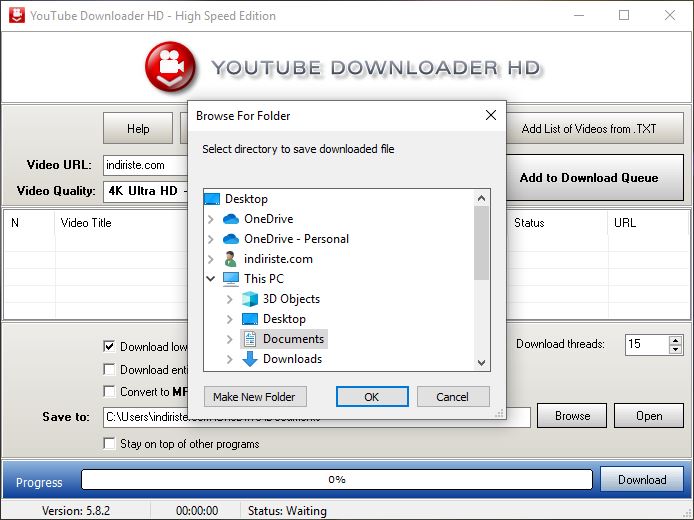The height and width of the screenshot is (520, 694).
Task: Open the Video Quality dropdown
Action: coord(146,191)
